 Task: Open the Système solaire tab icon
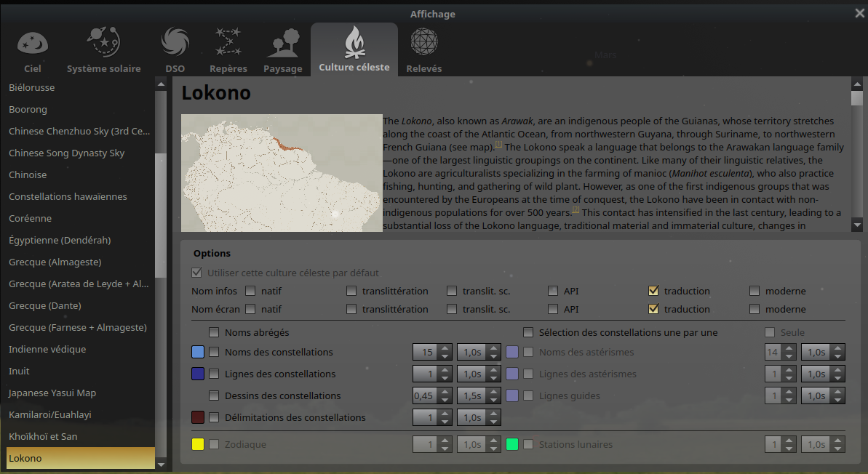pyautogui.click(x=103, y=43)
